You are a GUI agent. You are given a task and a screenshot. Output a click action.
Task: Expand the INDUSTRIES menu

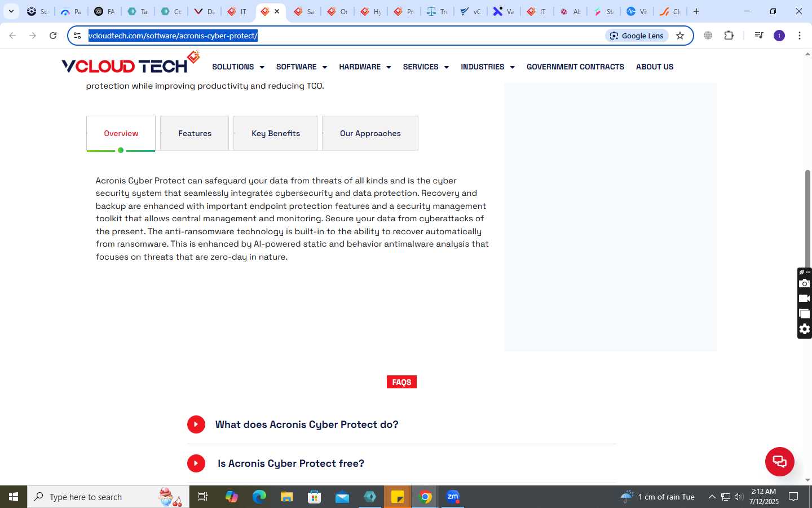click(x=488, y=67)
